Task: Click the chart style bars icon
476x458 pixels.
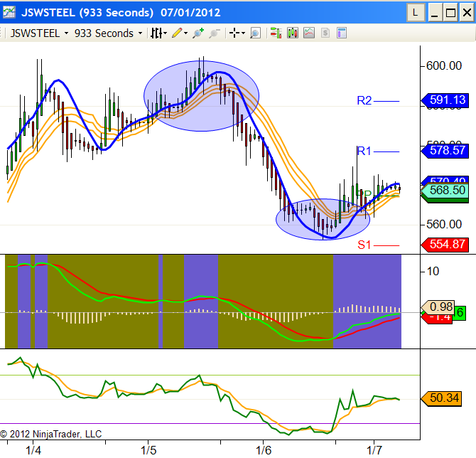Action: click(x=156, y=33)
